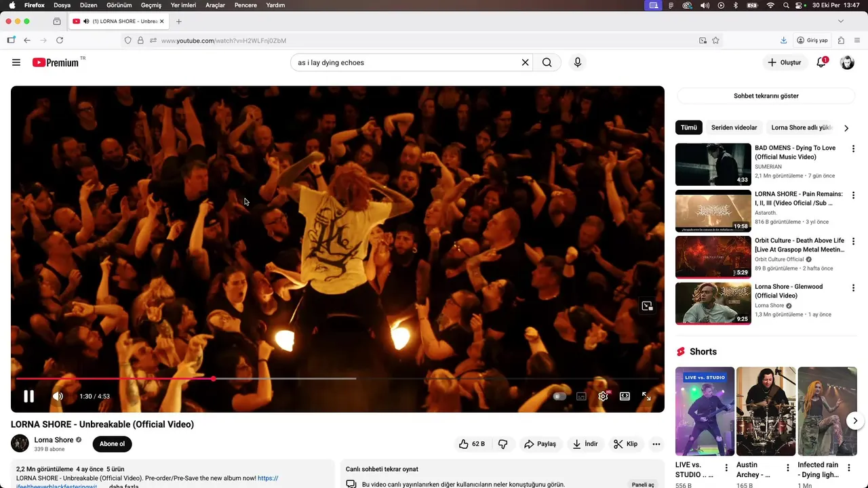
Task: Open options for Glenwood video
Action: point(853,287)
